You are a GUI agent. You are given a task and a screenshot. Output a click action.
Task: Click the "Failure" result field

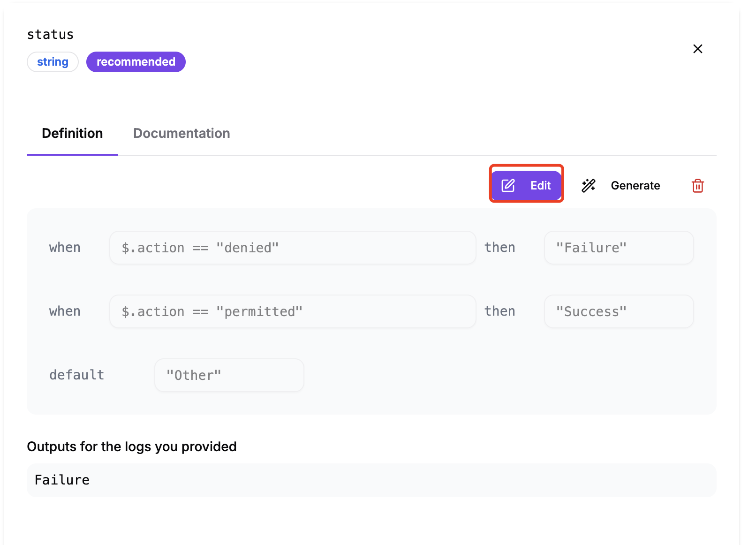click(x=618, y=248)
